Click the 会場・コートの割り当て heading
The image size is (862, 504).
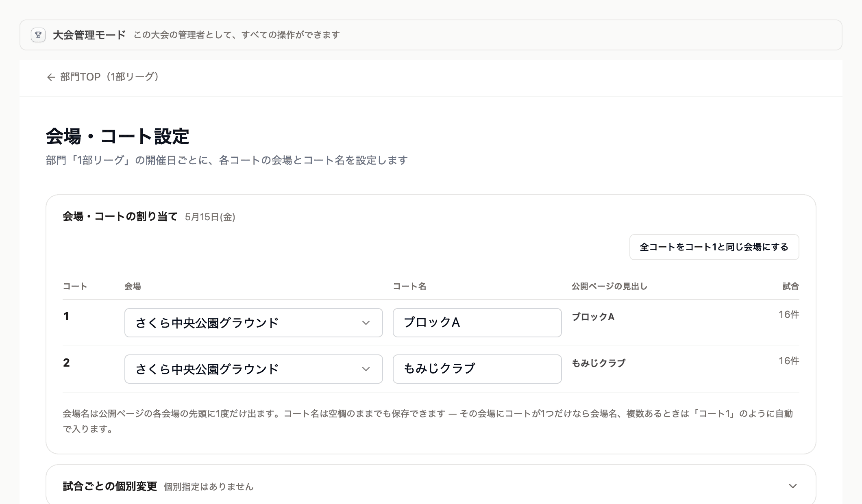[120, 217]
